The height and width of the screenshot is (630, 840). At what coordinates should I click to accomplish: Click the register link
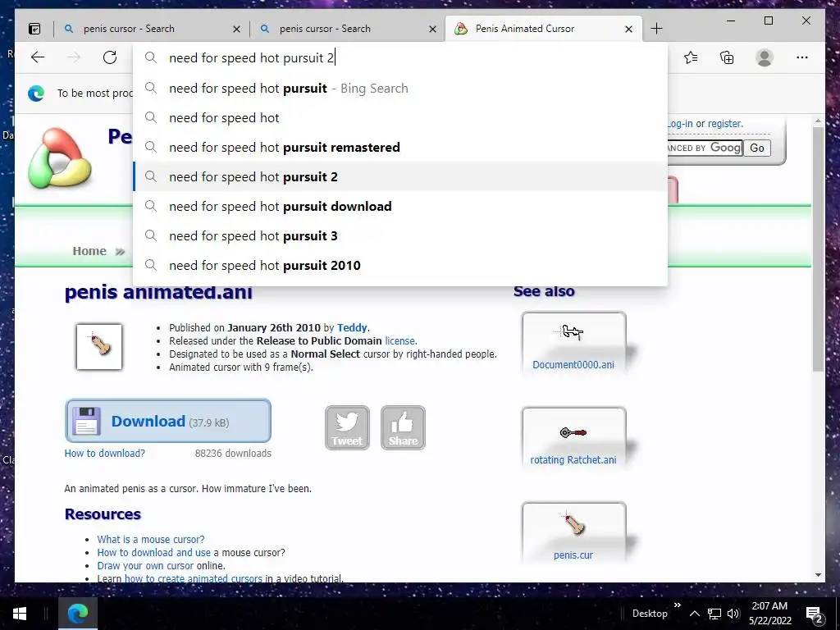pyautogui.click(x=724, y=124)
